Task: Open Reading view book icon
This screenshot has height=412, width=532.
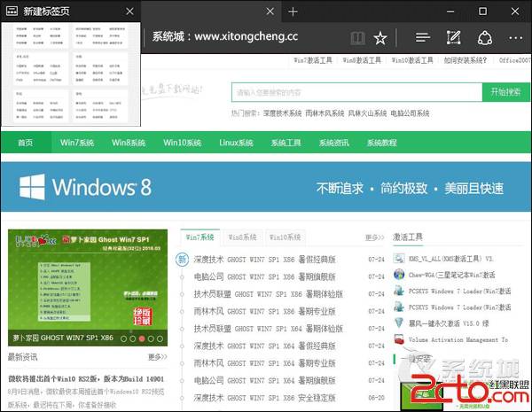Action: pyautogui.click(x=357, y=38)
